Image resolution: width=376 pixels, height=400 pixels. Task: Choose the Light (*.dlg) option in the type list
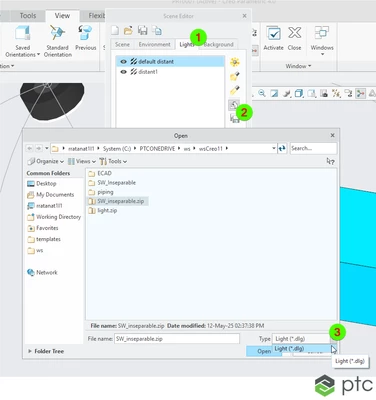[302, 349]
